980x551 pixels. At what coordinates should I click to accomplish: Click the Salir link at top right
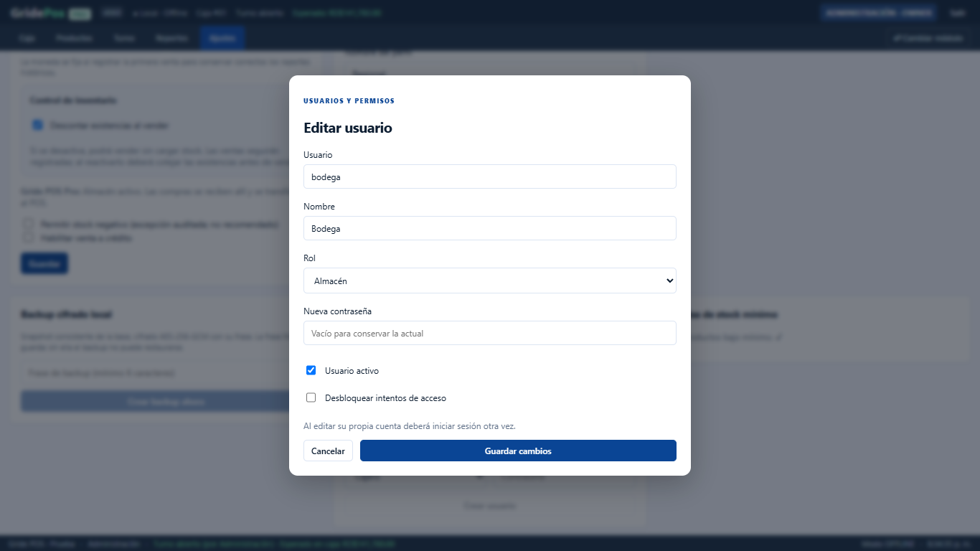(958, 13)
